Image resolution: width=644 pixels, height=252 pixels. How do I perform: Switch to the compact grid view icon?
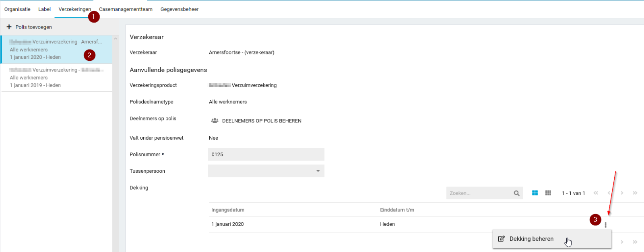click(x=548, y=193)
